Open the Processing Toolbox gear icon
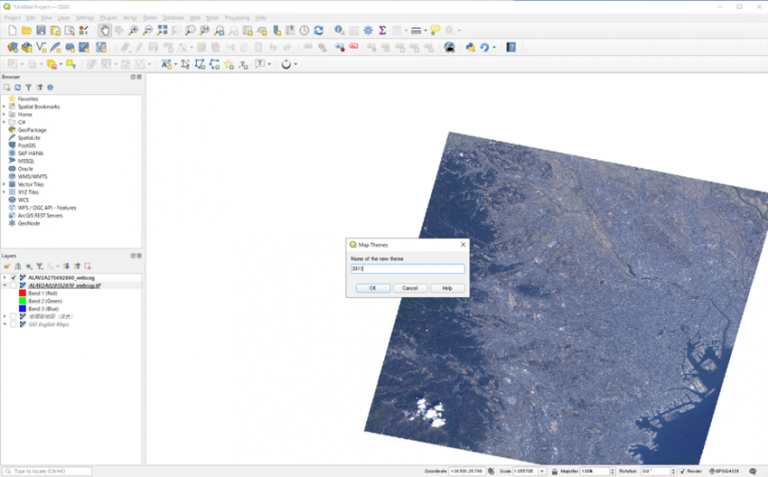 coord(368,30)
